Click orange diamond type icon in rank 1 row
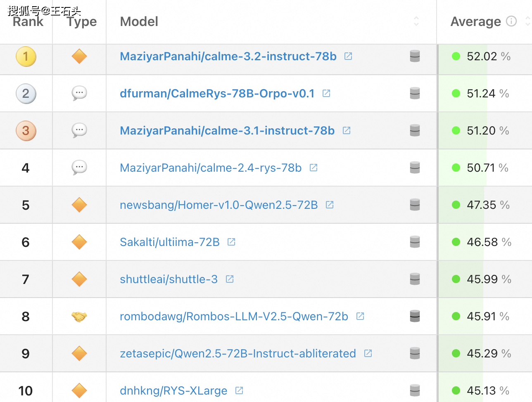Viewport: 532px width, 402px height. [x=79, y=56]
